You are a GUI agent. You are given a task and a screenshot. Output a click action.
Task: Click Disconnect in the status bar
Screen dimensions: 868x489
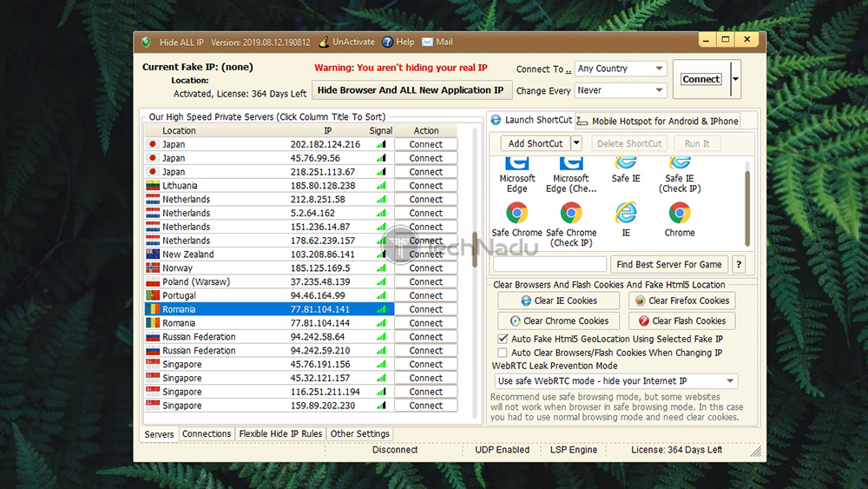point(395,450)
